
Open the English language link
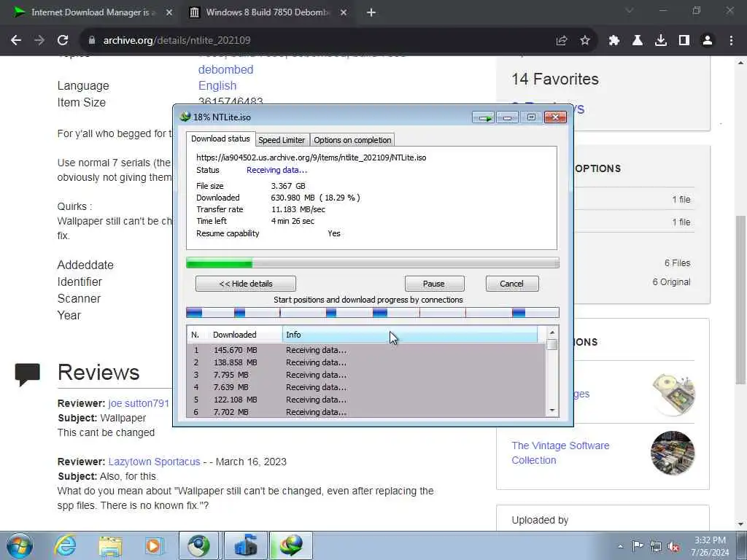point(217,86)
